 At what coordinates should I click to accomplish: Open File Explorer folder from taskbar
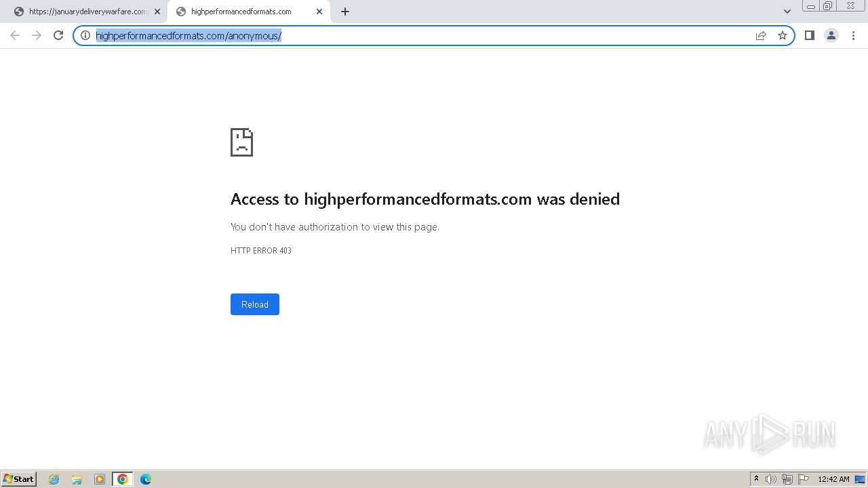click(77, 479)
